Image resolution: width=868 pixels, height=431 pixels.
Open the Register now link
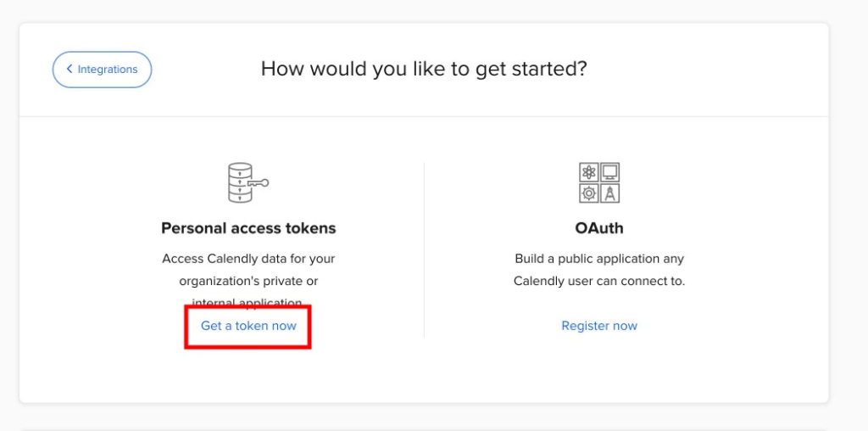599,326
